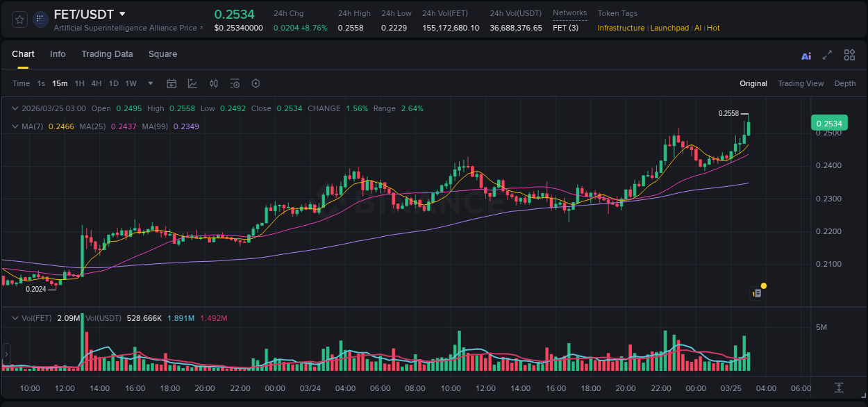The image size is (868, 407).
Task: Open the AI analysis feature
Action: tap(806, 55)
